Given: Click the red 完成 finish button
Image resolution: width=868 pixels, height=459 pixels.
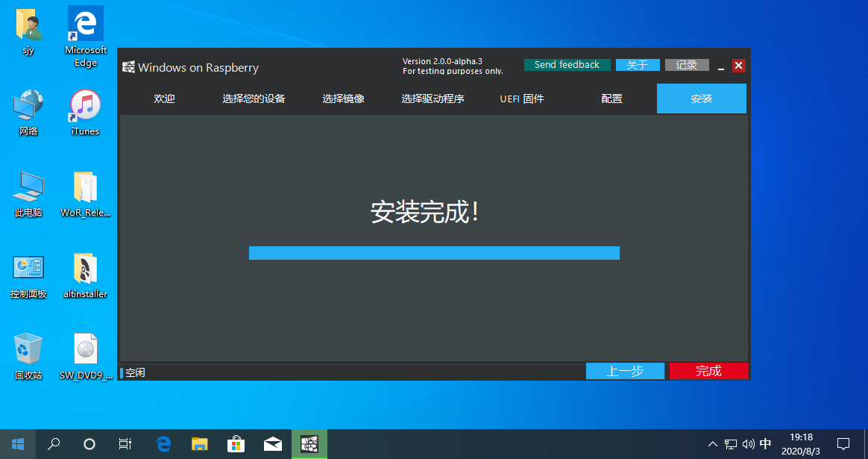Looking at the screenshot, I should coord(708,371).
